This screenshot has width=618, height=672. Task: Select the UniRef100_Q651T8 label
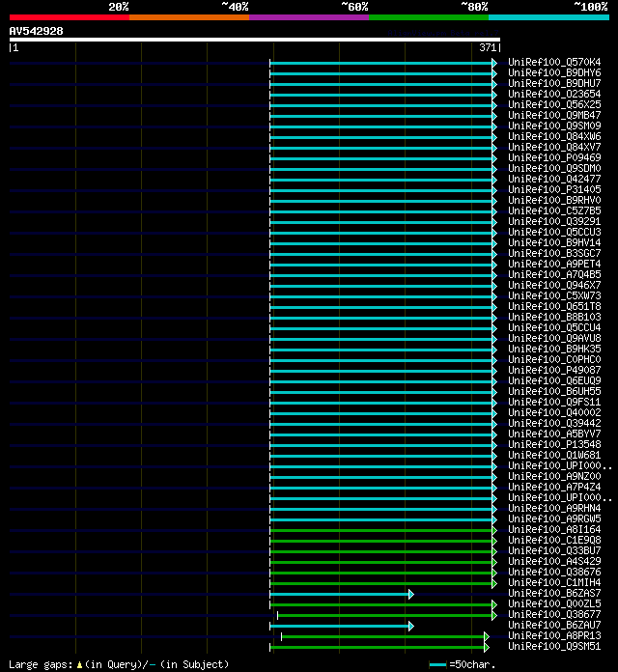click(x=554, y=306)
